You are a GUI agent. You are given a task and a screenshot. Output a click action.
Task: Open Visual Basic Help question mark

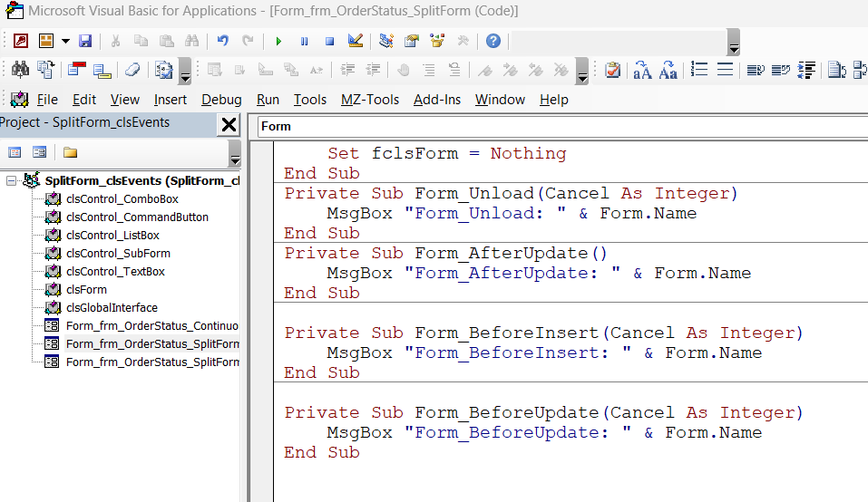tap(493, 41)
